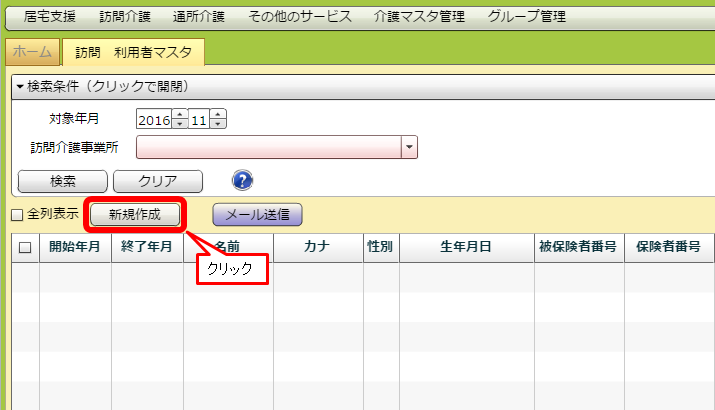Click the クリア button

pyautogui.click(x=157, y=181)
